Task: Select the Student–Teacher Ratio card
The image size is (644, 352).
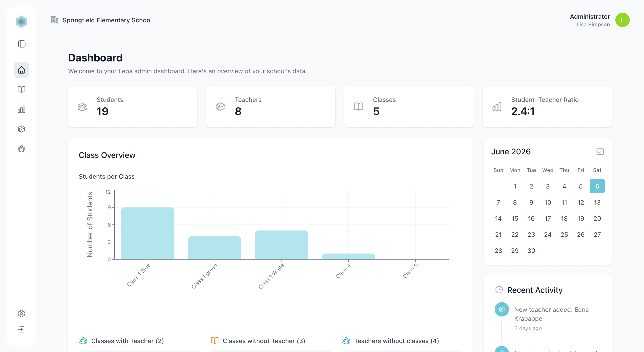Action: tap(547, 107)
